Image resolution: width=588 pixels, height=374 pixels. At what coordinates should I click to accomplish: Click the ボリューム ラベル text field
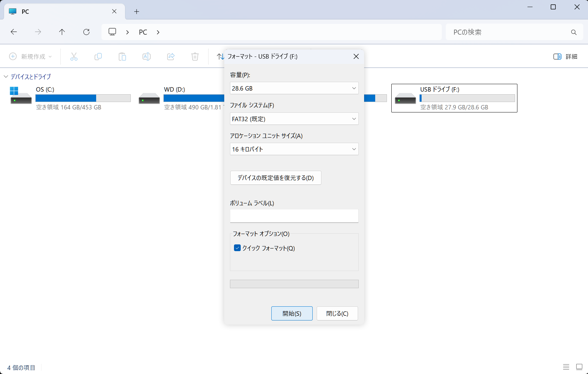tap(294, 216)
